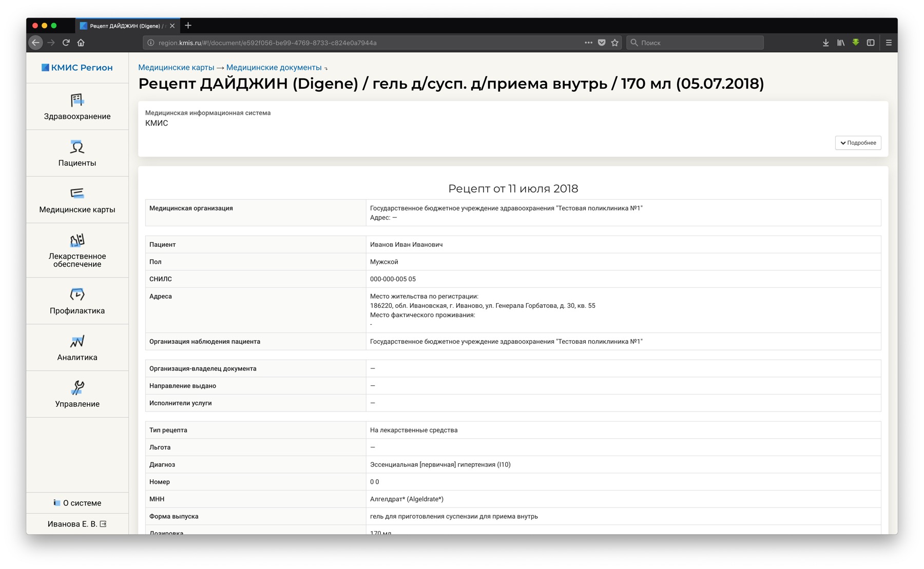Click the heading Рецепт от 11 июля 2018

click(x=513, y=189)
